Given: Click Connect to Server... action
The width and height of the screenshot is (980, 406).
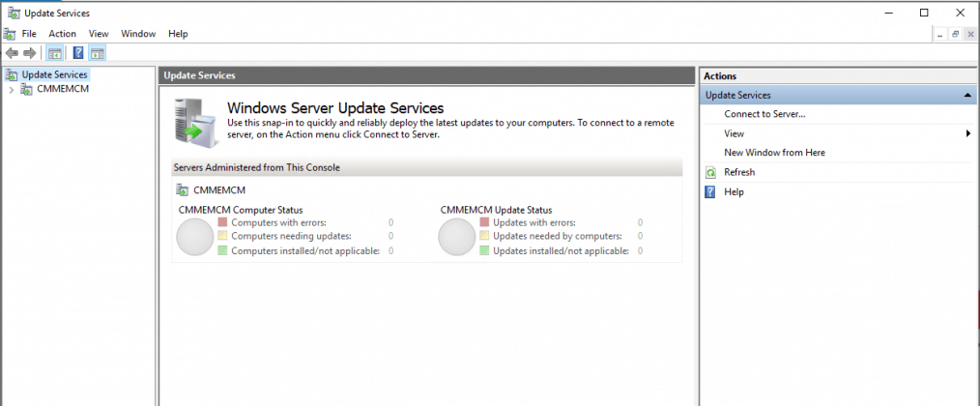Looking at the screenshot, I should point(764,114).
